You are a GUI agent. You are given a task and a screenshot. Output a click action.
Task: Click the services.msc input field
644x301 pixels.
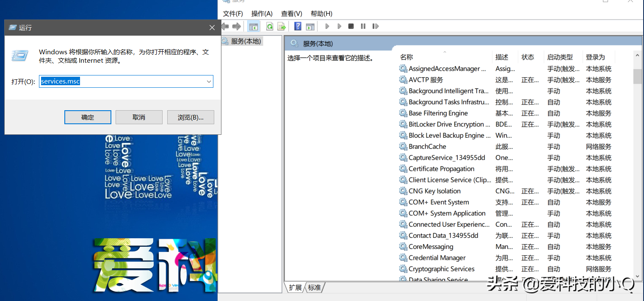click(126, 81)
